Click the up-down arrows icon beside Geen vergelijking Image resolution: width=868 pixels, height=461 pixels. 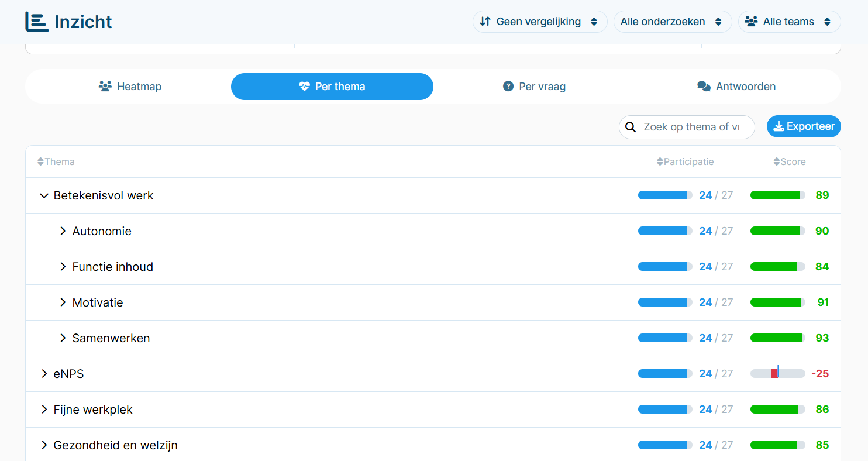[x=485, y=22]
